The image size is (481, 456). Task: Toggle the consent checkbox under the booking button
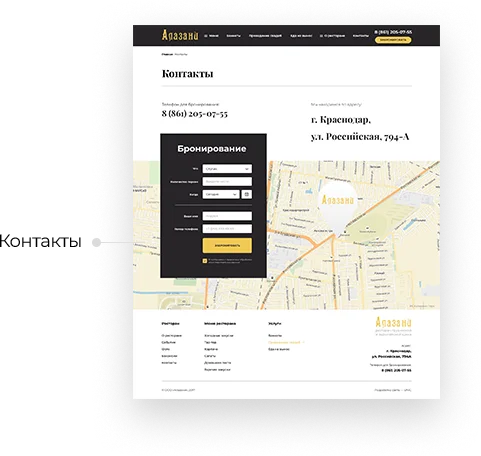(205, 261)
